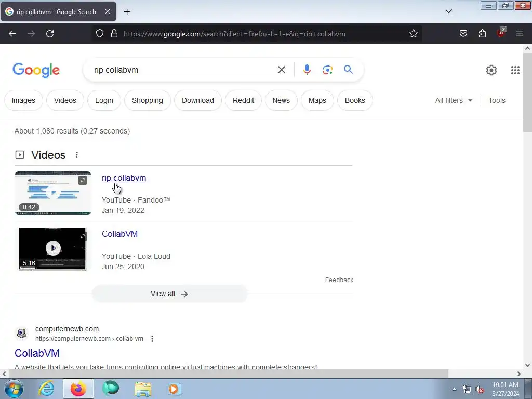Show hidden system tray icons
This screenshot has height=399, width=532.
point(454,389)
